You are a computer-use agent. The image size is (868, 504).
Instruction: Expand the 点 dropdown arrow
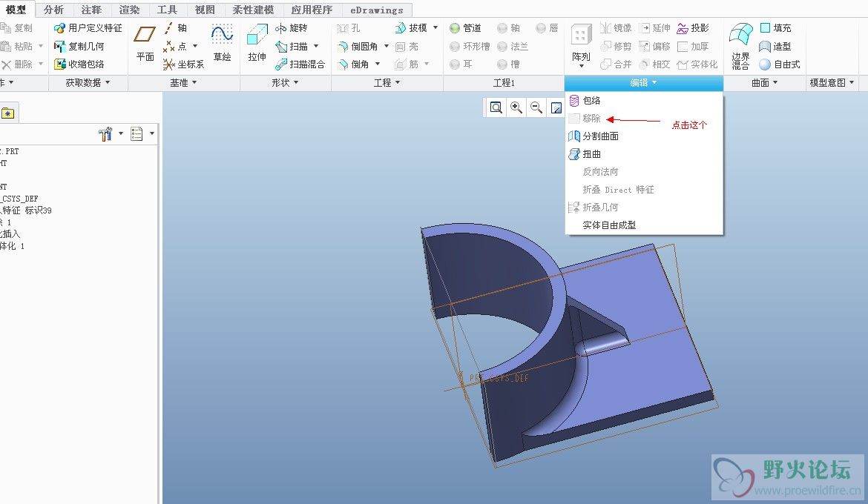tap(195, 46)
